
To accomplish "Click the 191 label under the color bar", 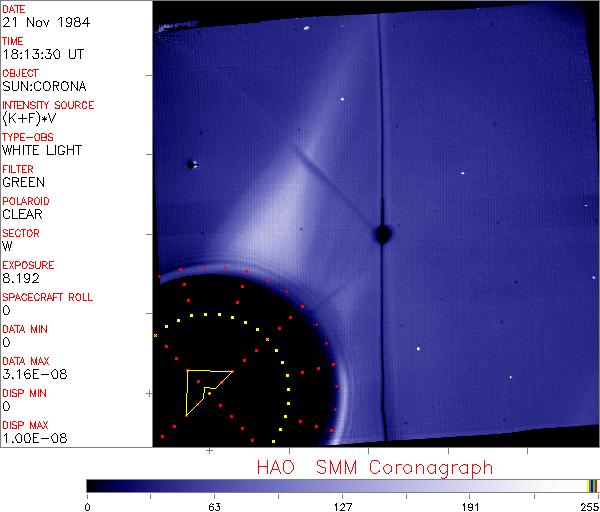I will pyautogui.click(x=470, y=507).
